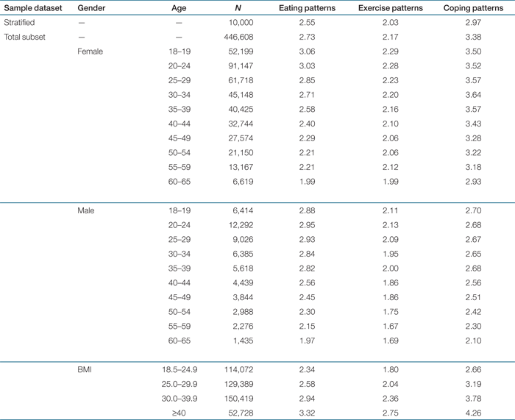515x420 pixels.
Task: Select the N value 6,385
Action: 244,254
